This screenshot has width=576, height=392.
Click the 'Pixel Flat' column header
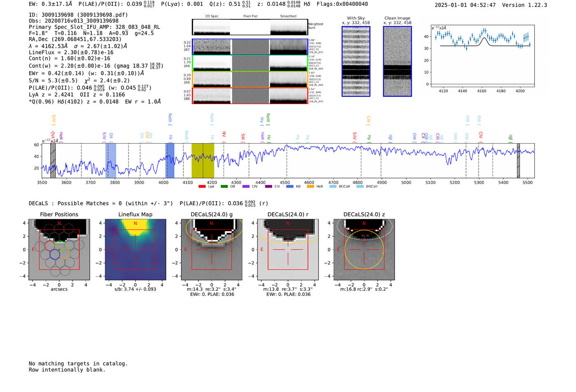[250, 16]
